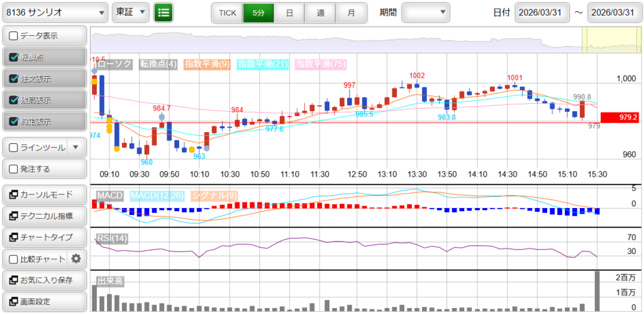Click the 指数平滑(9) legend label
The height and width of the screenshot is (315, 644).
pyautogui.click(x=207, y=64)
